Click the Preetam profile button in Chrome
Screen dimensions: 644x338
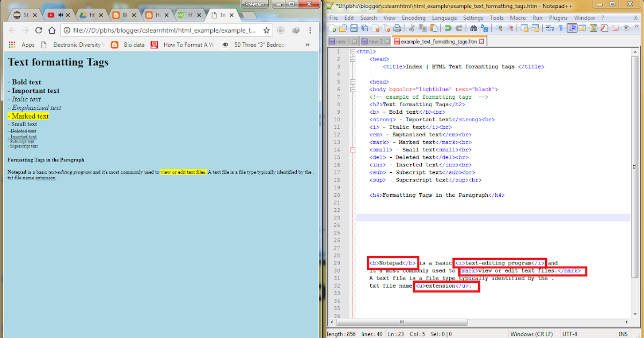(255, 4)
